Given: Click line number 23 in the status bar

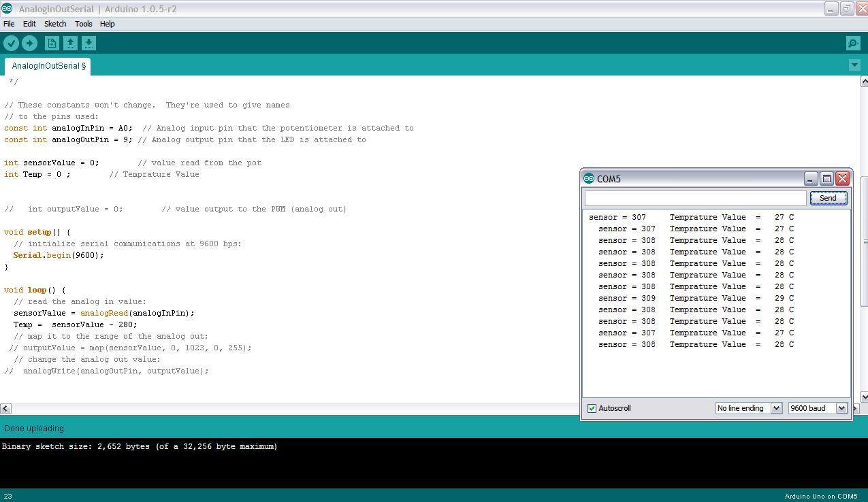Looking at the screenshot, I should [7, 496].
